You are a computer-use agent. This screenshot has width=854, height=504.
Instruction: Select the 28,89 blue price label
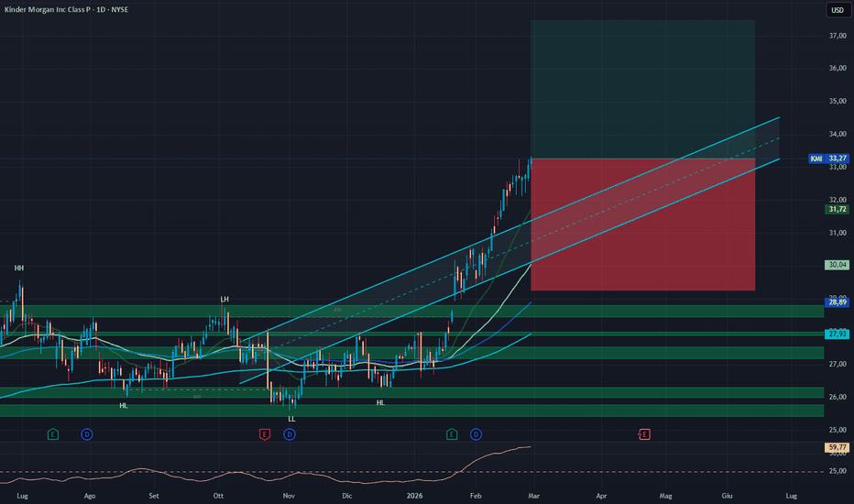(838, 301)
